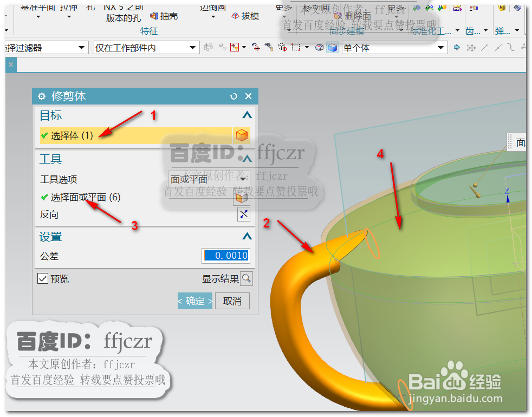Click the 确定 OK button
The image size is (532, 417).
[x=194, y=301]
